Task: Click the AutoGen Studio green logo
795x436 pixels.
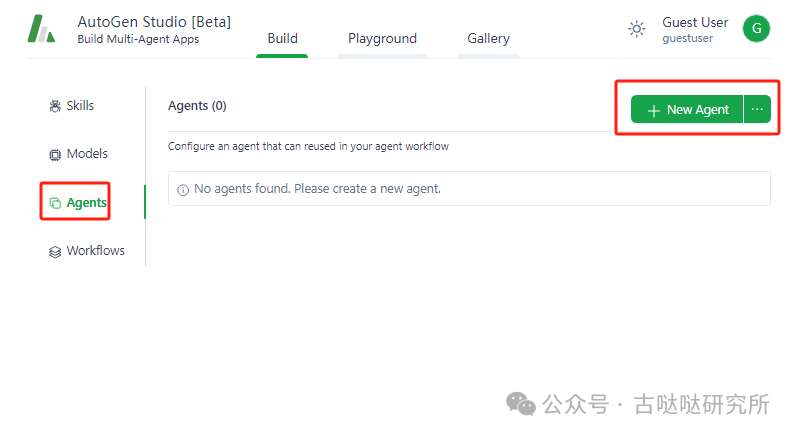Action: pyautogui.click(x=41, y=29)
